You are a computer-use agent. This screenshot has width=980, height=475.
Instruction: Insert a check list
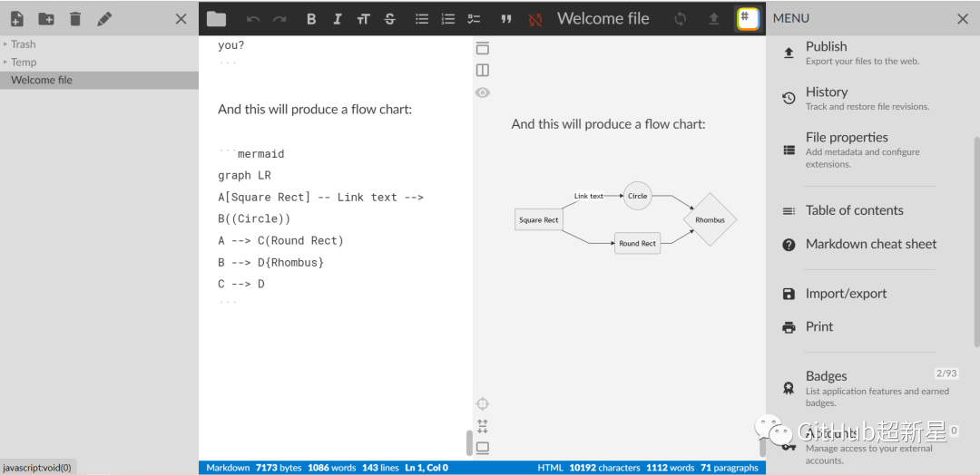pos(475,19)
